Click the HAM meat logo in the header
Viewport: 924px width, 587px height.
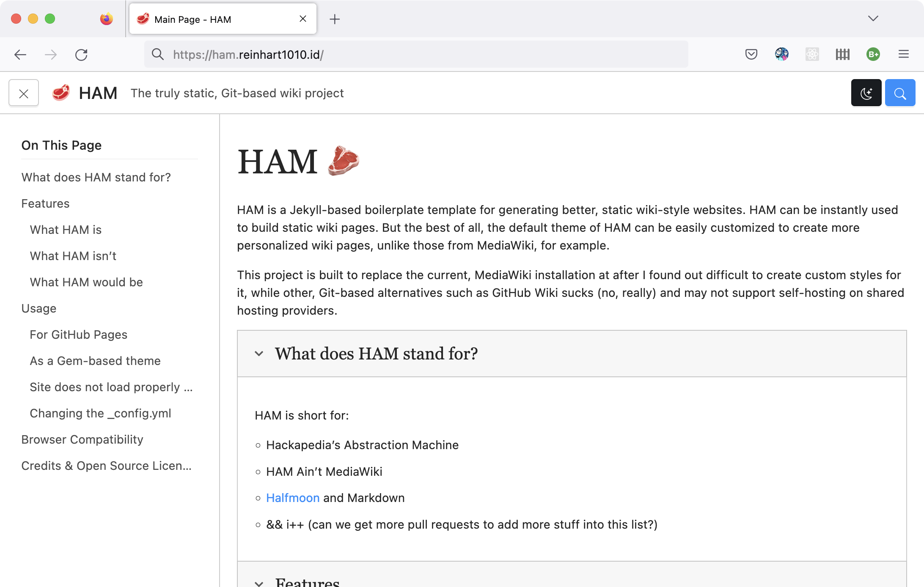pyautogui.click(x=61, y=93)
